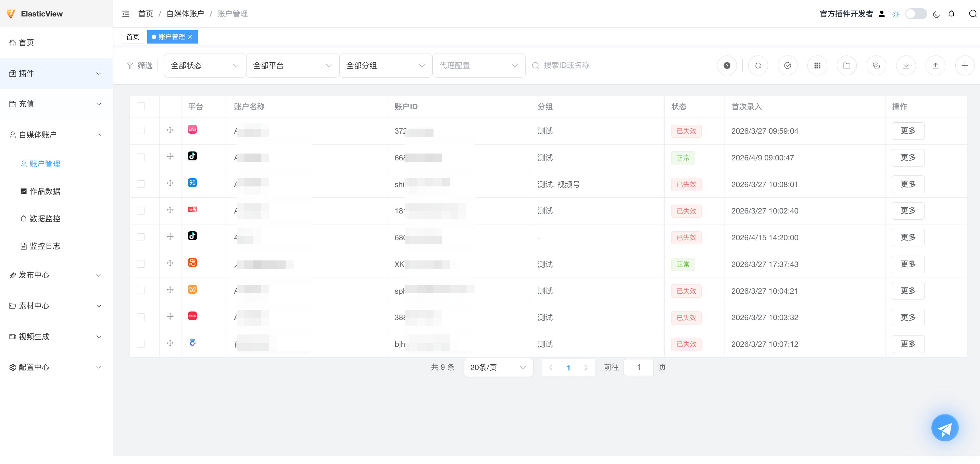Click 更多 button on the first row
This screenshot has height=464, width=980.
click(908, 131)
